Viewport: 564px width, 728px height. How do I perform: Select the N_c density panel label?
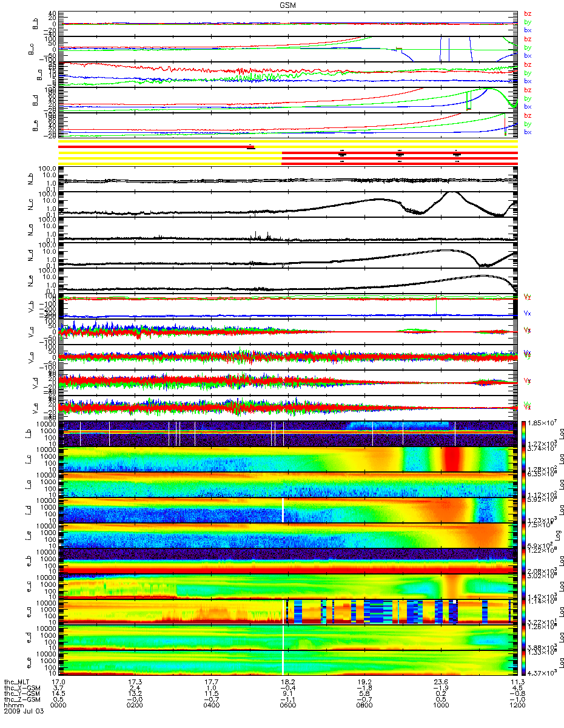pos(30,205)
